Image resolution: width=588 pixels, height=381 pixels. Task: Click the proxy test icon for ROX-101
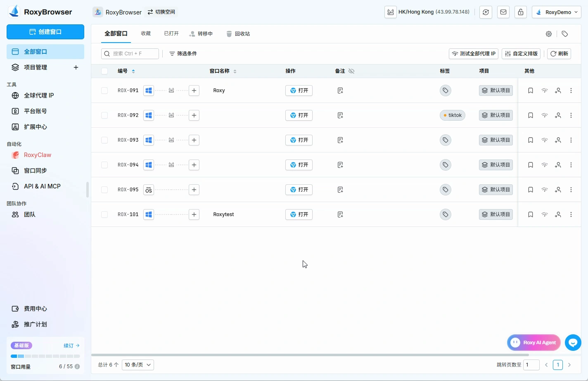tap(545, 214)
